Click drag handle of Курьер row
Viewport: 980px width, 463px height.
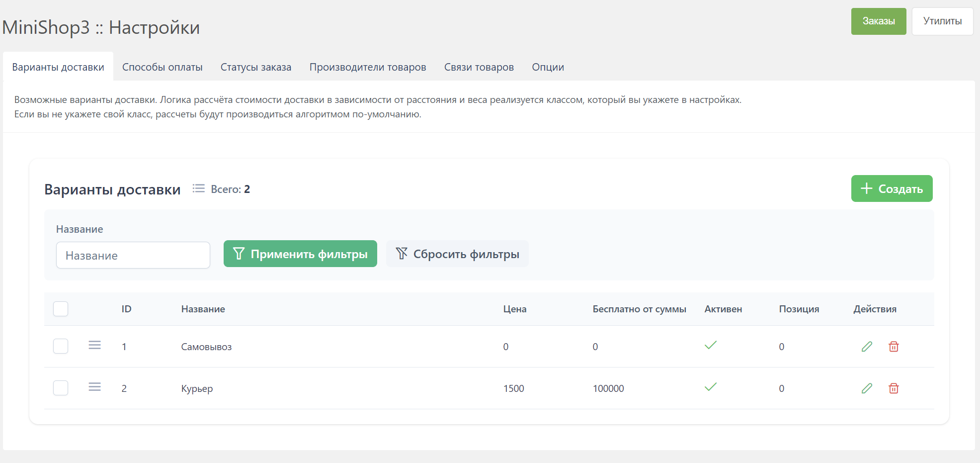(x=94, y=387)
